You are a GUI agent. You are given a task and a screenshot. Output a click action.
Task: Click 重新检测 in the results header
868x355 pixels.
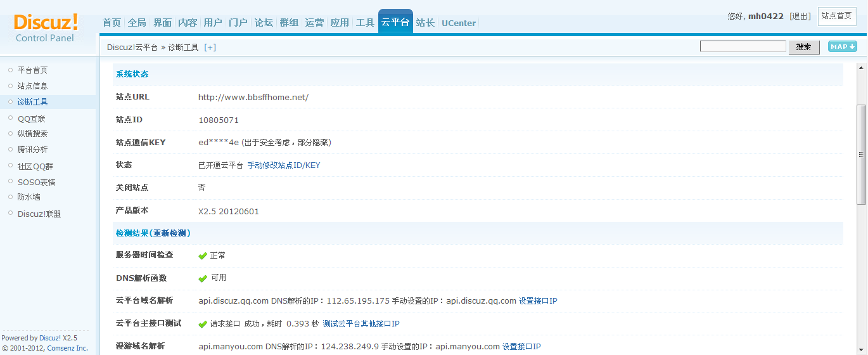170,233
